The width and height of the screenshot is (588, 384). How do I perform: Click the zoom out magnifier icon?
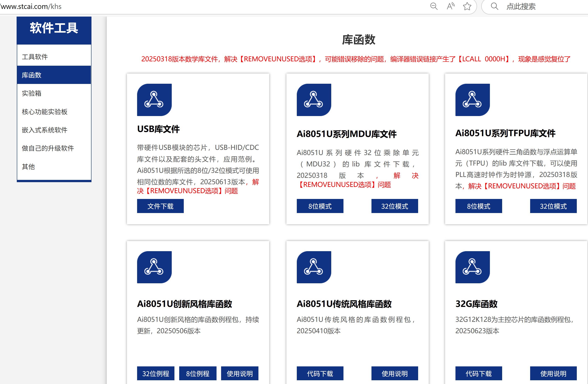pyautogui.click(x=434, y=6)
